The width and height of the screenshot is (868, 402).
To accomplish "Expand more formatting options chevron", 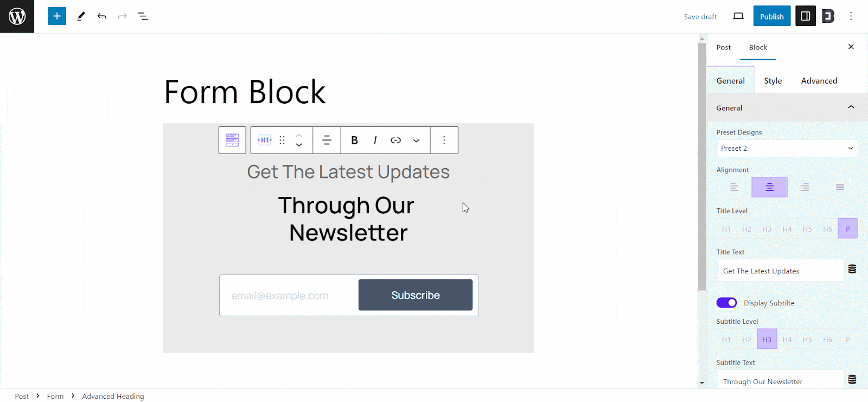I will tap(416, 140).
